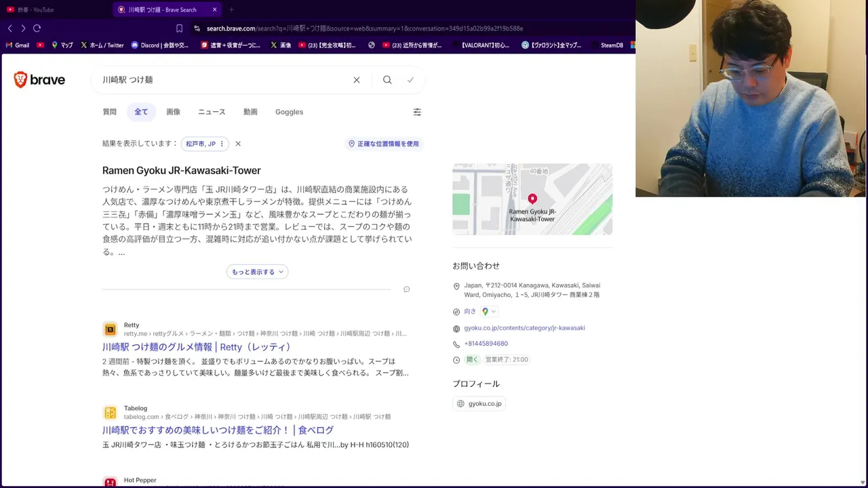
Task: Open Gmail bookmark
Action: [x=18, y=45]
